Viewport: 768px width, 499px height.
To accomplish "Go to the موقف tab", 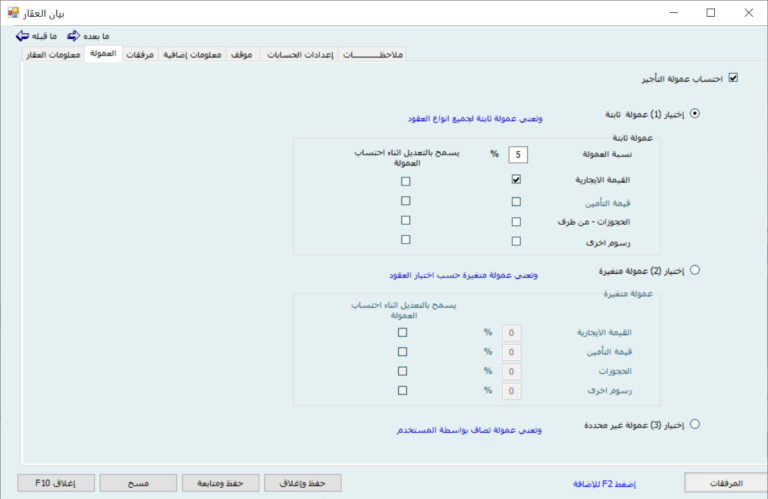I will coord(241,54).
